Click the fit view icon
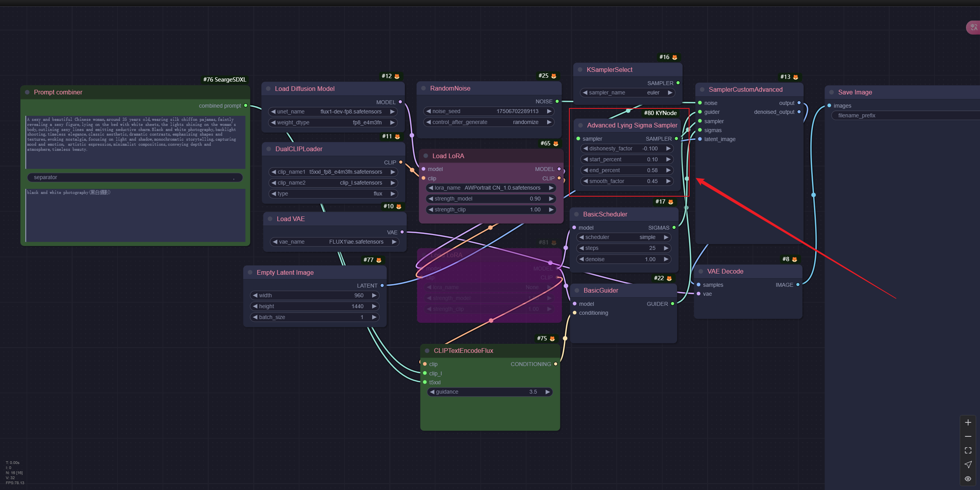The image size is (980, 490). click(x=968, y=450)
